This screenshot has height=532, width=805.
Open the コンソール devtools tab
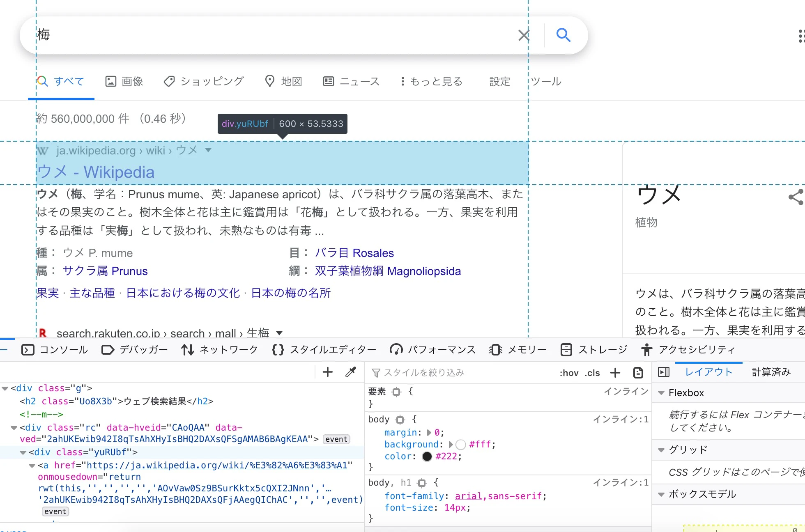tap(55, 350)
